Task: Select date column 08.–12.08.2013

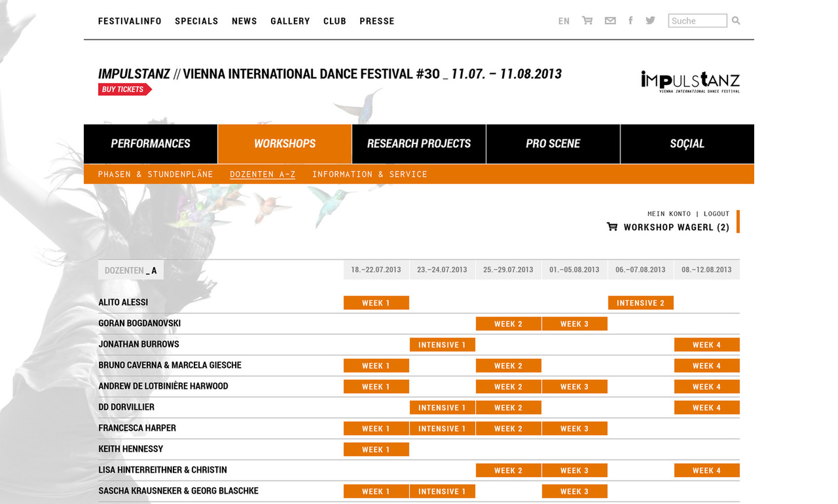Action: tap(706, 270)
